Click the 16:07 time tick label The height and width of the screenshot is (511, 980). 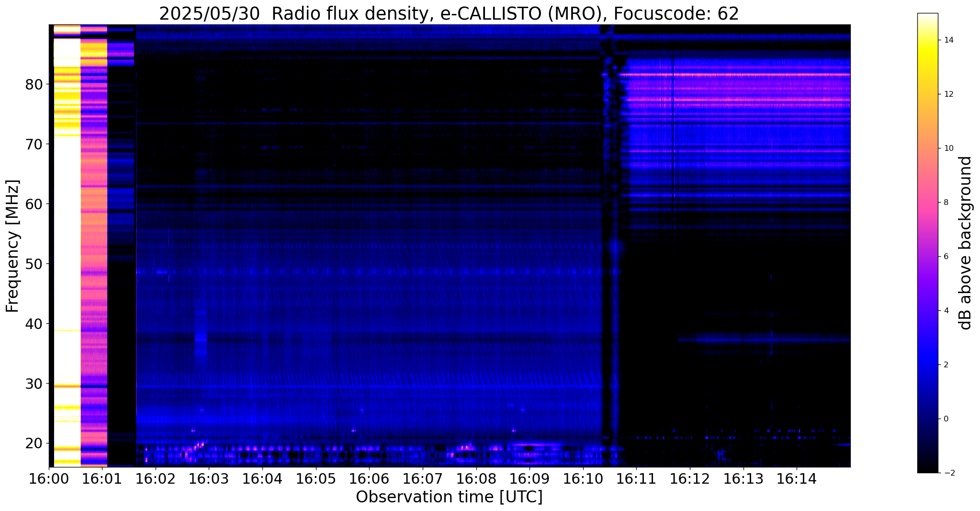423,479
